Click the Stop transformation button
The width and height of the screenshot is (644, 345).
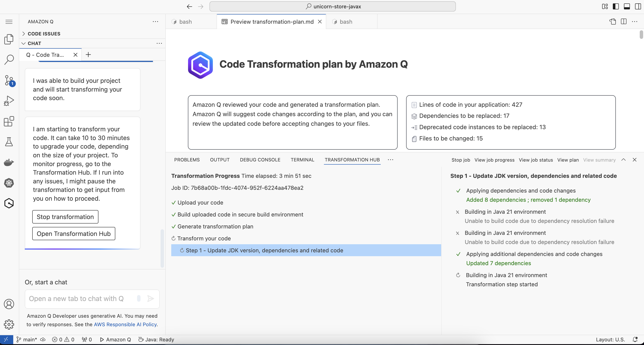click(65, 217)
